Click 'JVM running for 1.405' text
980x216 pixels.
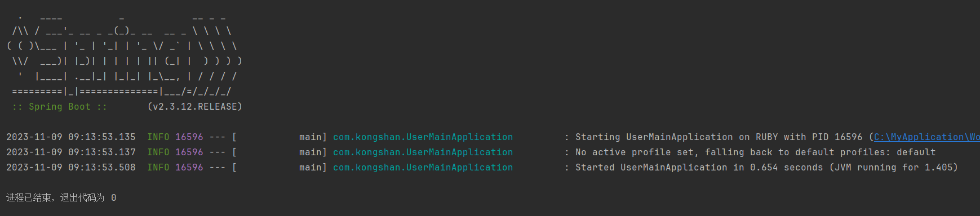[894, 168]
